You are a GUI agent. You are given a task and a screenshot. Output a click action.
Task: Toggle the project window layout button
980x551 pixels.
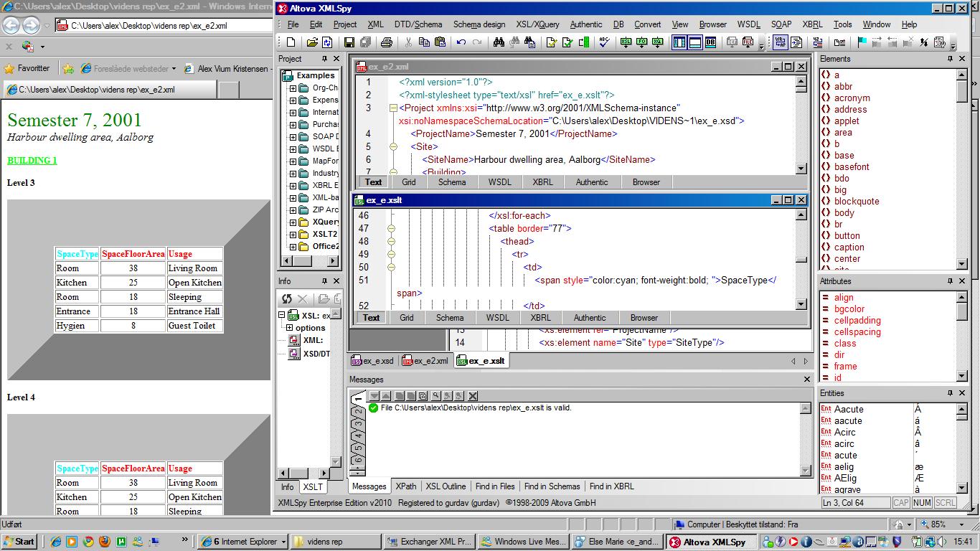pyautogui.click(x=679, y=42)
